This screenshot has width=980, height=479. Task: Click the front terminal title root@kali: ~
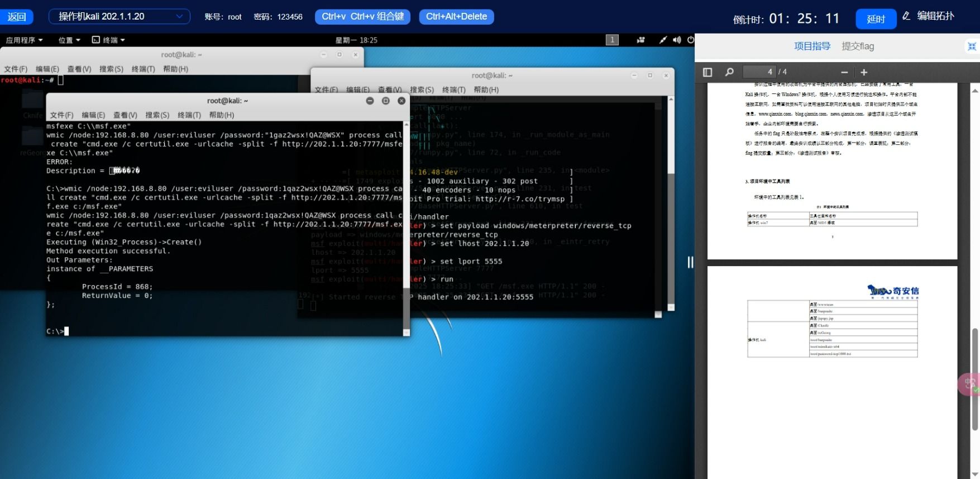click(227, 101)
